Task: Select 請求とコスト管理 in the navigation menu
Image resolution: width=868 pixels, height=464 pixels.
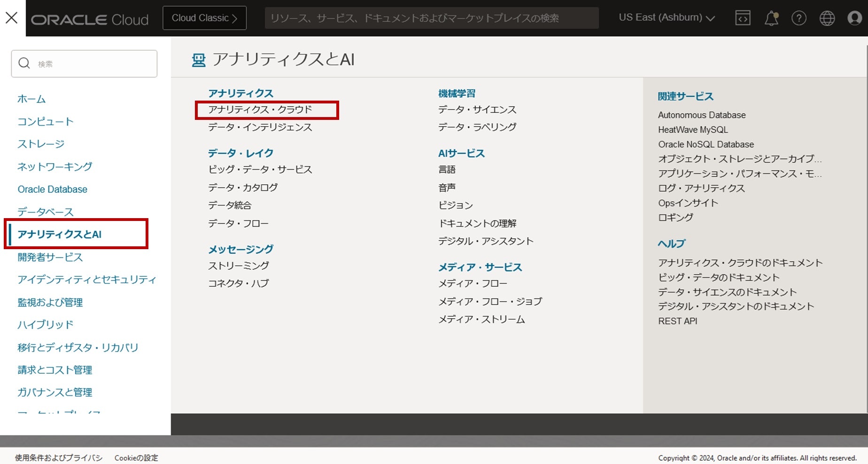Action: tap(55, 370)
